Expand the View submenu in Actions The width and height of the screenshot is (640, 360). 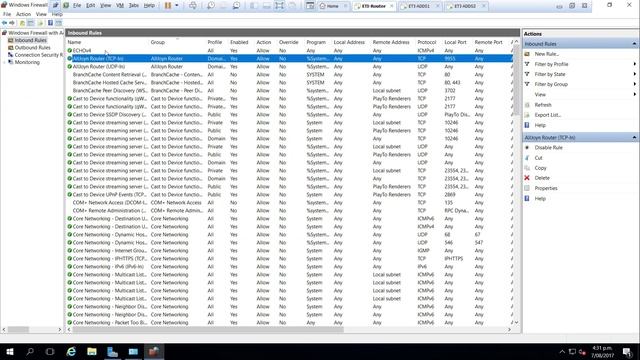tap(634, 94)
